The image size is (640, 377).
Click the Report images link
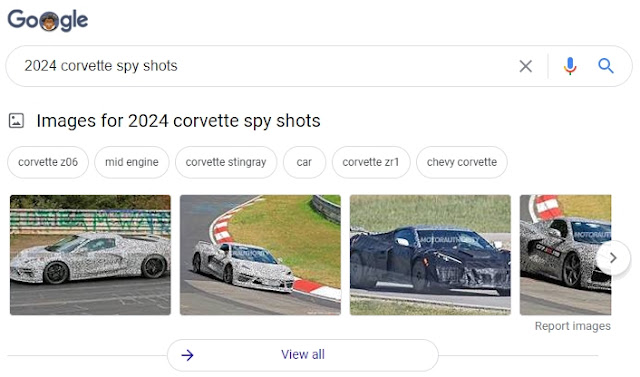tap(573, 326)
